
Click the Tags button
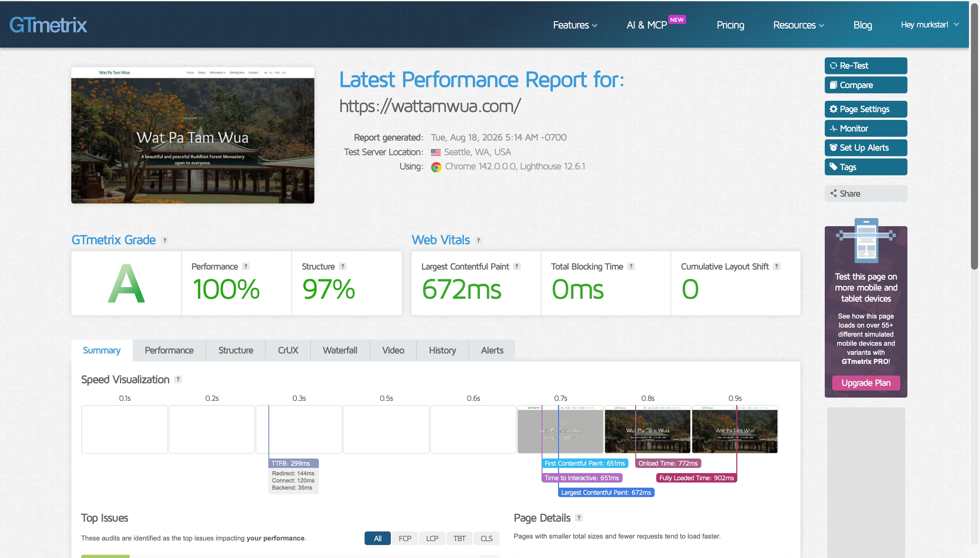coord(866,167)
